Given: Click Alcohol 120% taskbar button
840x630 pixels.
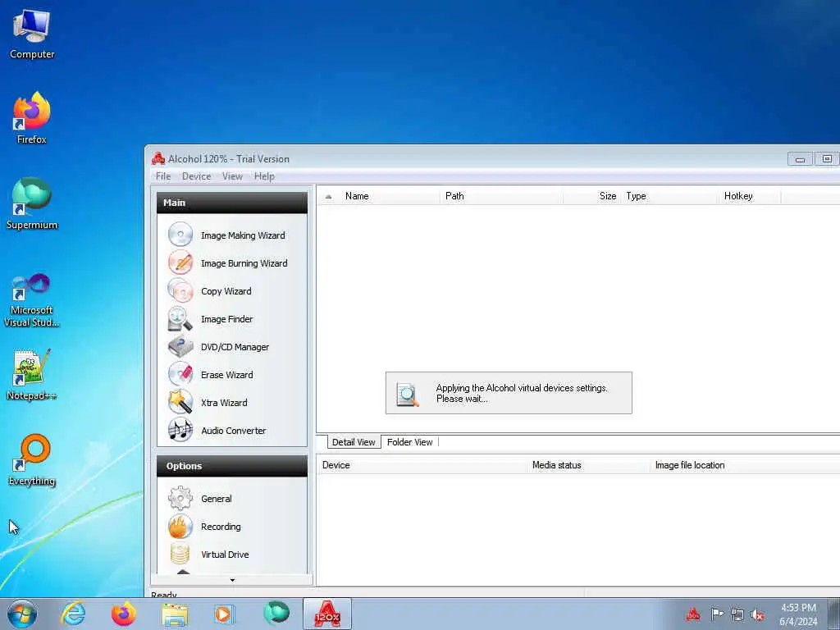Looking at the screenshot, I should click(327, 614).
